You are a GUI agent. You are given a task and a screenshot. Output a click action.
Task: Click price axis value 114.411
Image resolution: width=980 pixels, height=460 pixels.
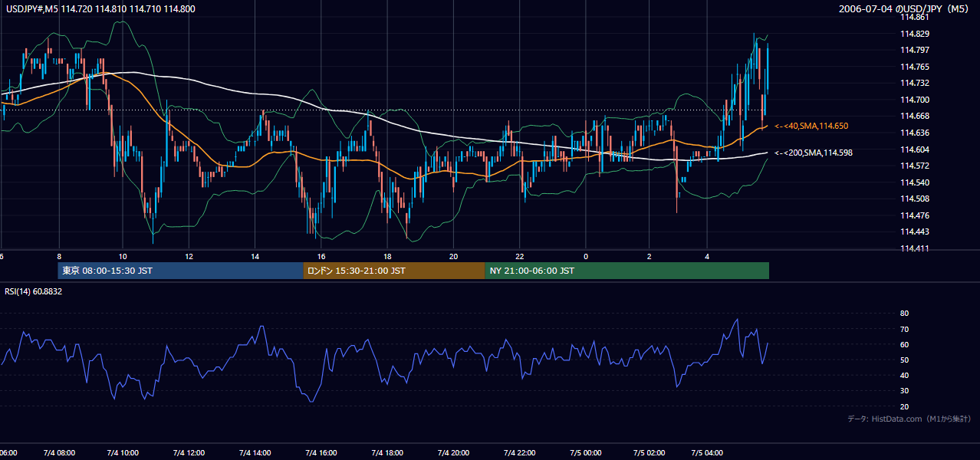click(915, 248)
